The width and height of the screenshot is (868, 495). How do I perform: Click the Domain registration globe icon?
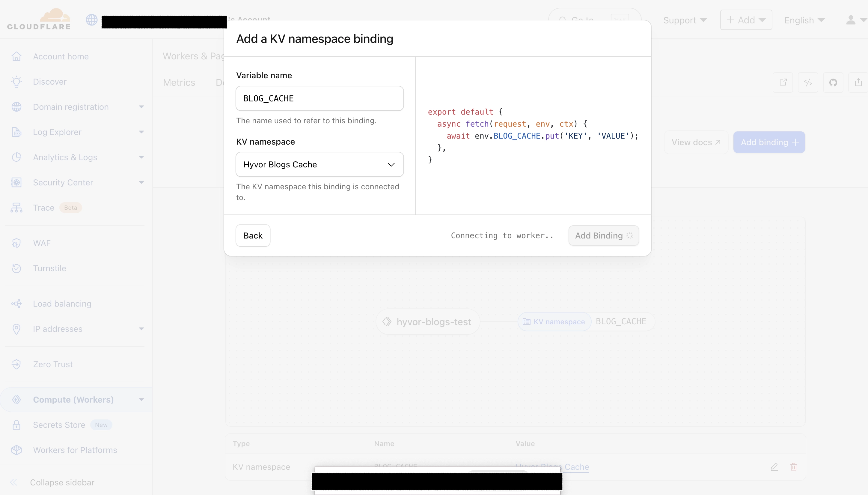[16, 107]
